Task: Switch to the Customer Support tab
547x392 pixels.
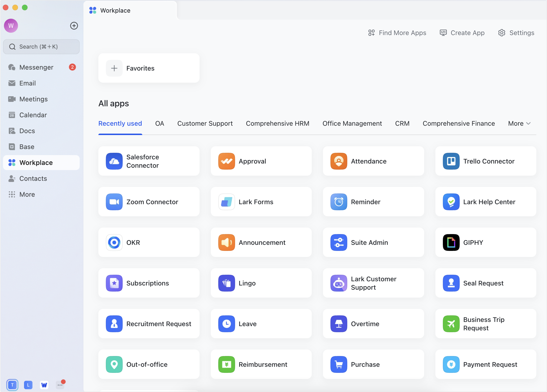Action: tap(205, 123)
